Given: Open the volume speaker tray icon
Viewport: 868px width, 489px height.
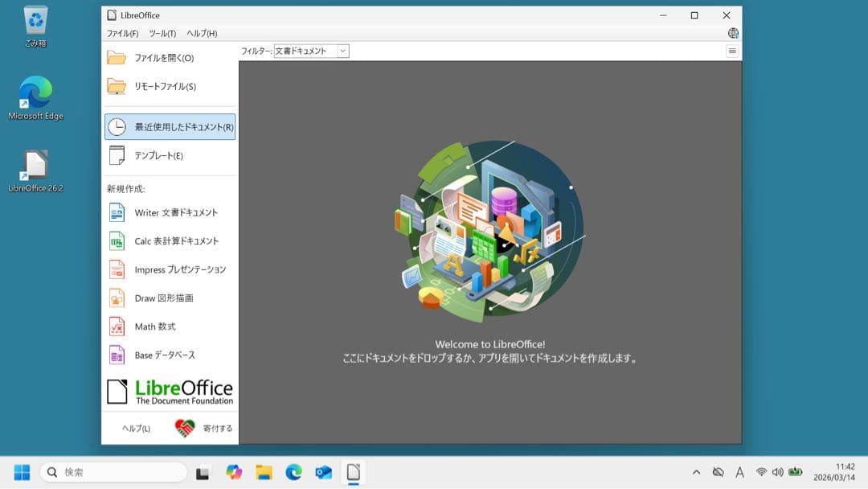Looking at the screenshot, I should tap(778, 472).
